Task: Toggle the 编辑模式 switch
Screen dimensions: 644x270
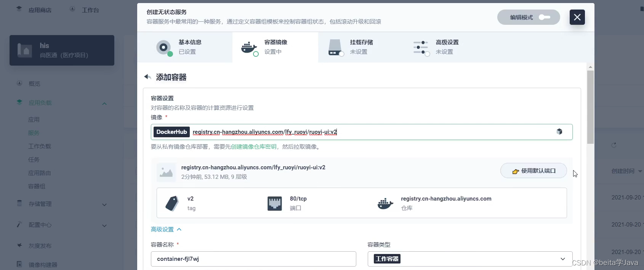Action: (x=529, y=17)
